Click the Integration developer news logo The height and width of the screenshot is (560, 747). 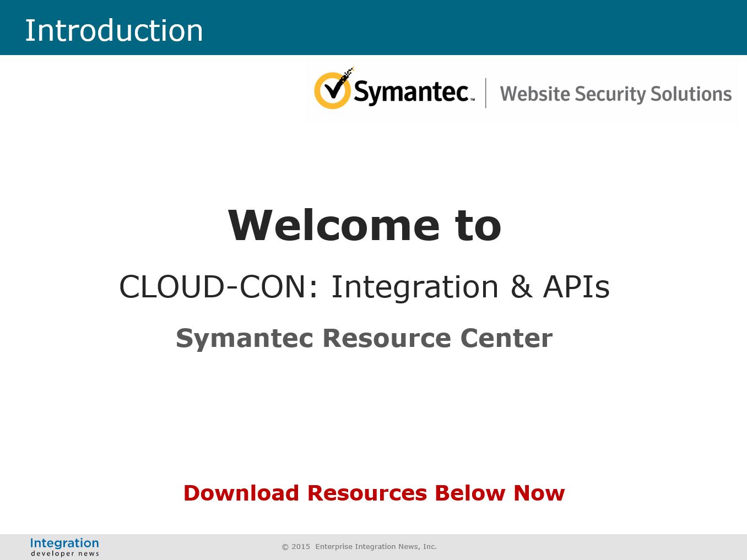pyautogui.click(x=65, y=547)
